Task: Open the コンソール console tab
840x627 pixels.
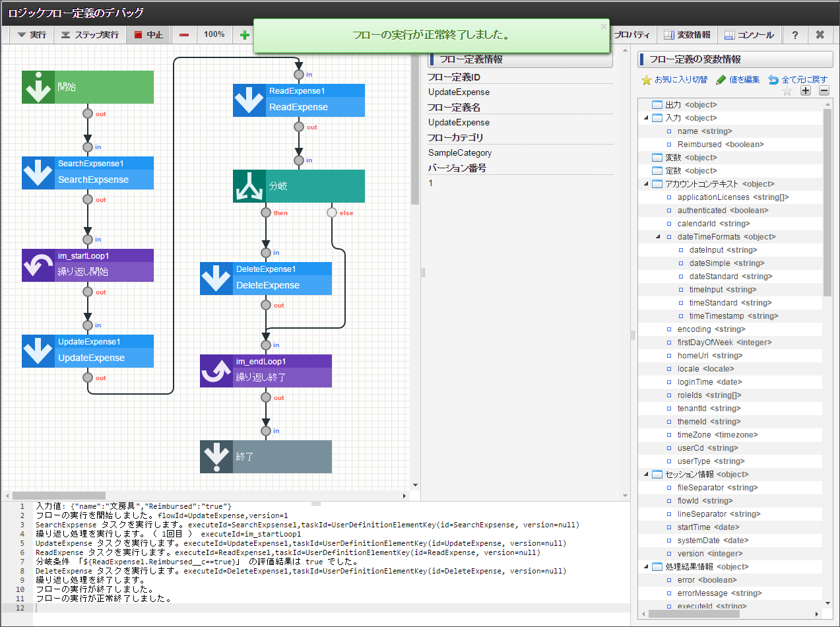Action: [750, 34]
